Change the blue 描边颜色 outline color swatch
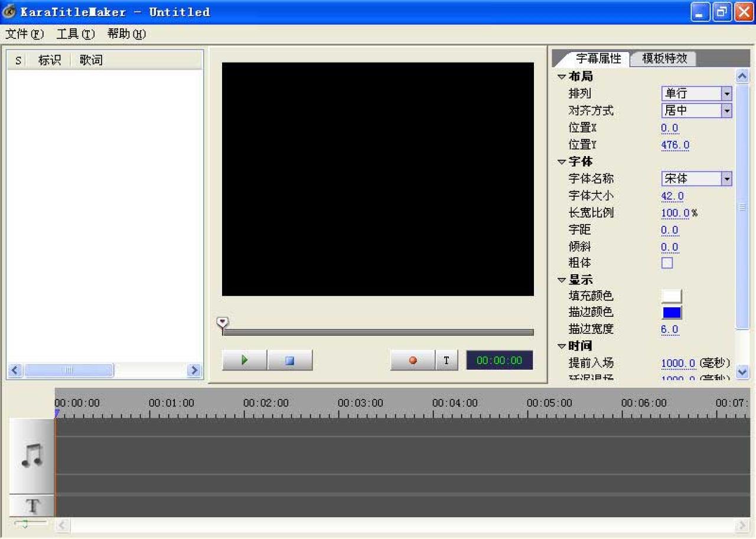756x539 pixels. tap(672, 312)
